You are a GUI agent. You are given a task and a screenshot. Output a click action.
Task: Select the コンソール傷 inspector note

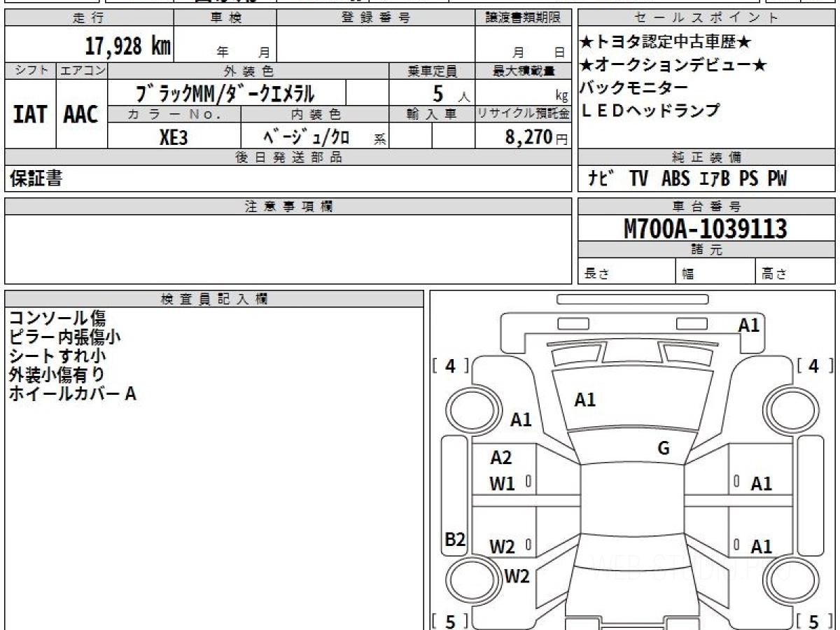point(57,318)
